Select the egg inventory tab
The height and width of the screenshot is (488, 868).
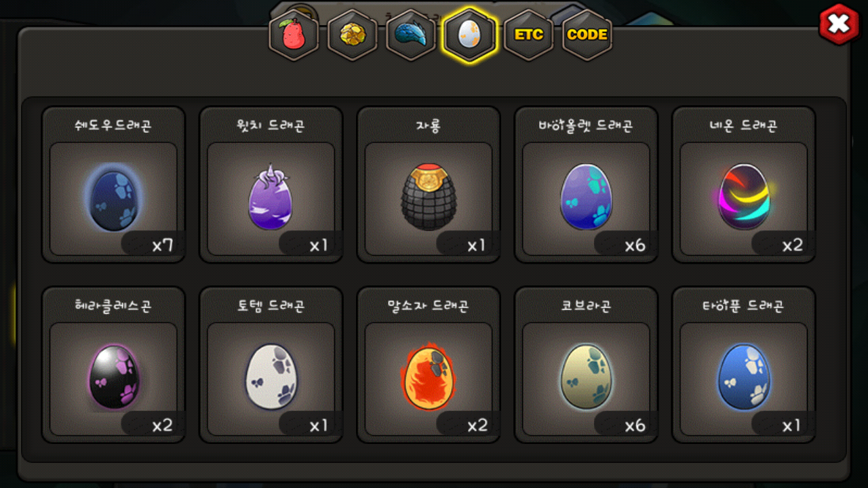469,35
